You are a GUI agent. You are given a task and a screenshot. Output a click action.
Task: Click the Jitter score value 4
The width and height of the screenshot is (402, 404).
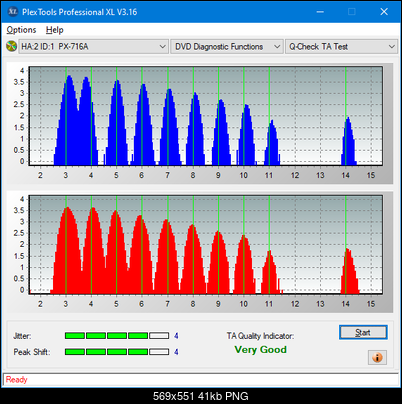click(176, 336)
